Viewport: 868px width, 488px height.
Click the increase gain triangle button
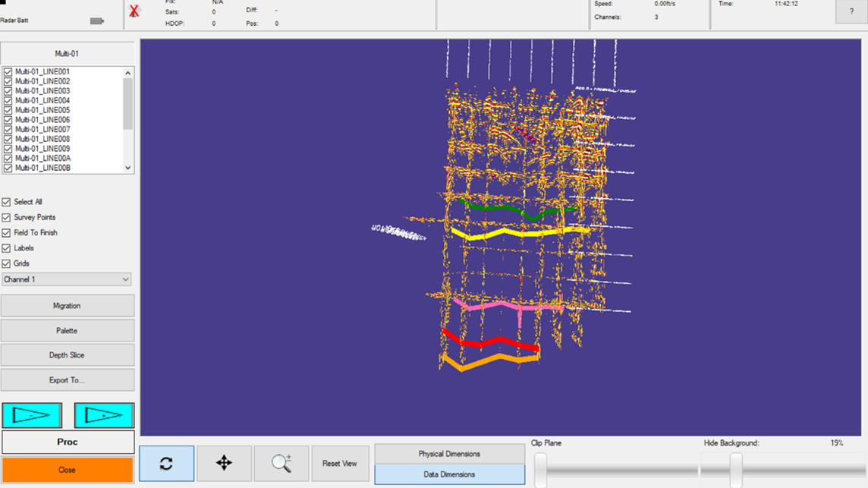click(x=104, y=415)
